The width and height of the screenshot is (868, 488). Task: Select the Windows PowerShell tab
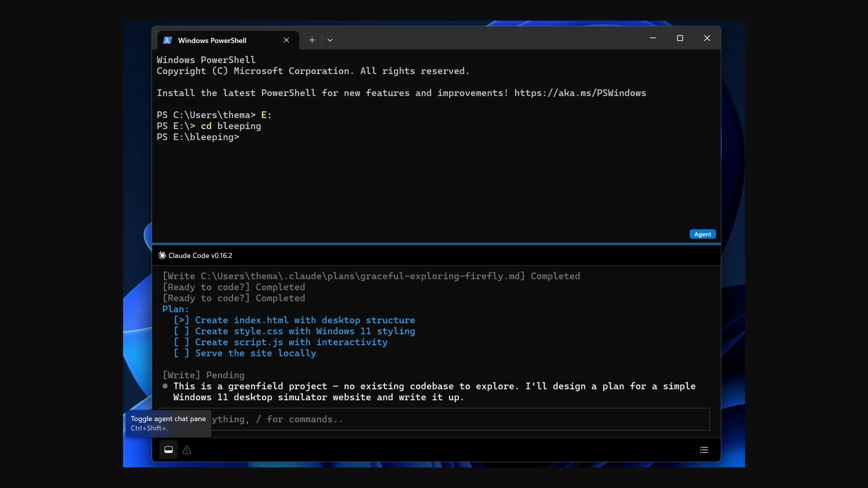(x=228, y=40)
